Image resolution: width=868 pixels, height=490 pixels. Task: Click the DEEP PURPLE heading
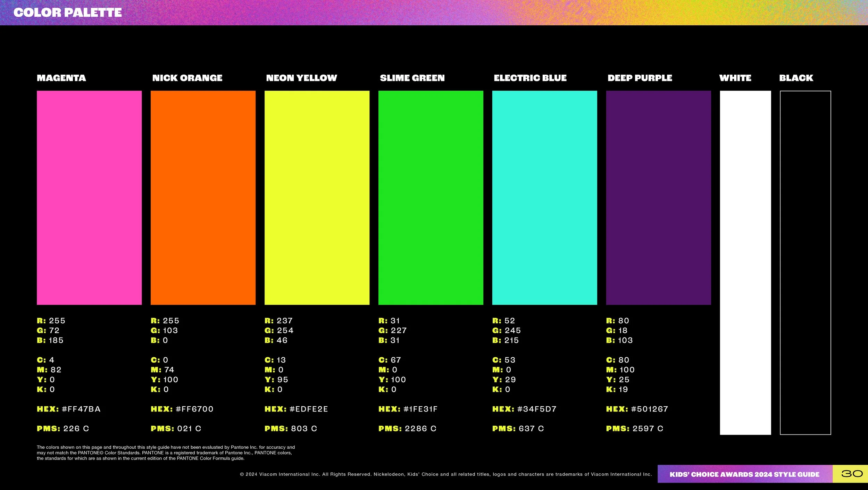[x=640, y=78]
